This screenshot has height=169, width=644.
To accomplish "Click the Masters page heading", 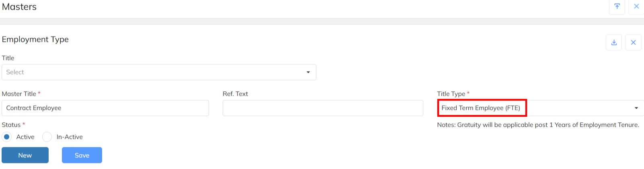I will [19, 7].
